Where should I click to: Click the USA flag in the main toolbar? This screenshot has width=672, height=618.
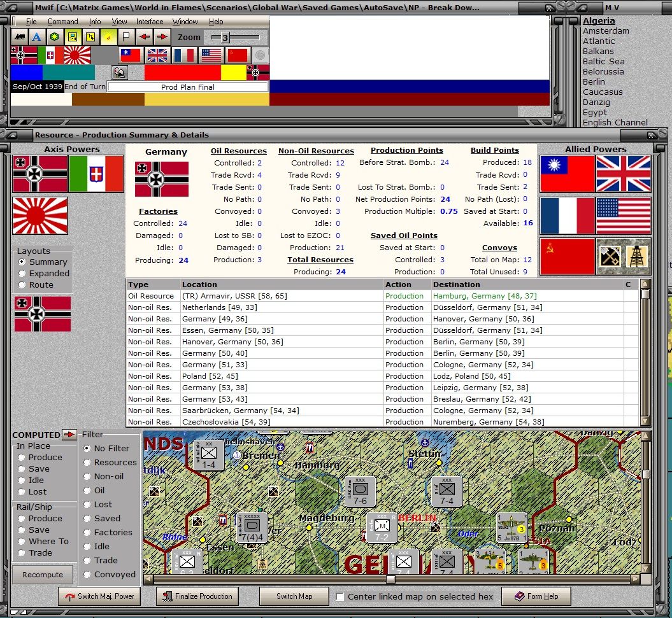(x=211, y=55)
